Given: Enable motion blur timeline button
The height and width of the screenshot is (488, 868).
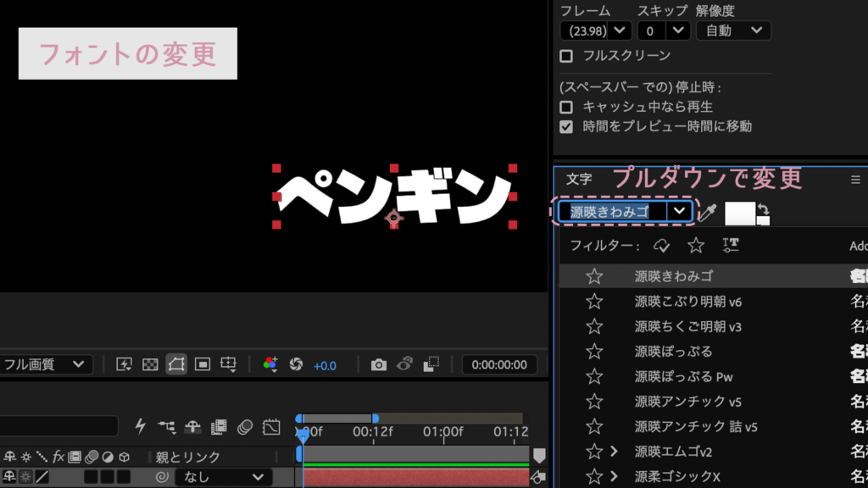Looking at the screenshot, I should coord(245,427).
